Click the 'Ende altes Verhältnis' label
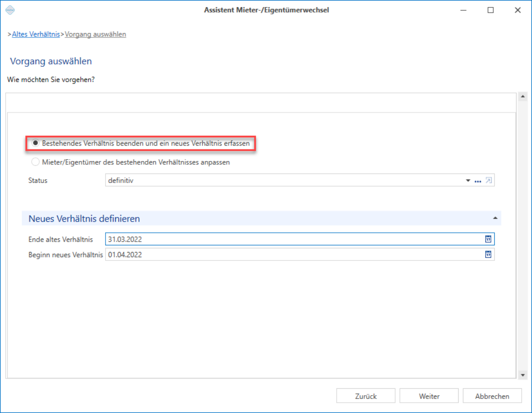 click(60, 239)
